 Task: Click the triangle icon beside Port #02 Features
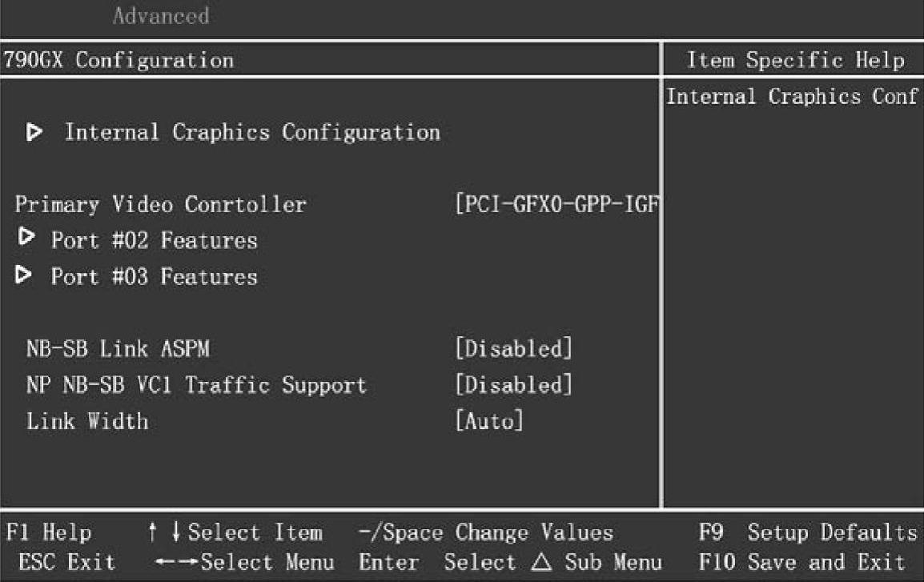[x=26, y=238]
